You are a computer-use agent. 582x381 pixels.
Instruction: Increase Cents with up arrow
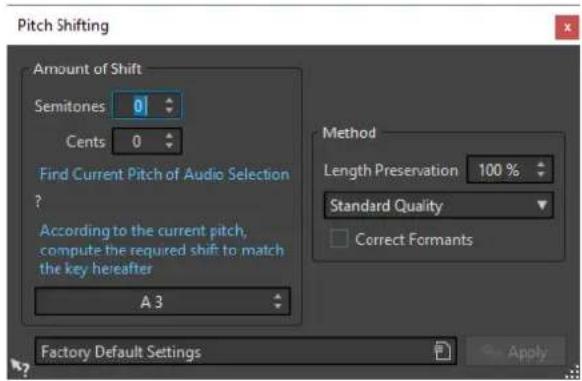[x=169, y=136]
